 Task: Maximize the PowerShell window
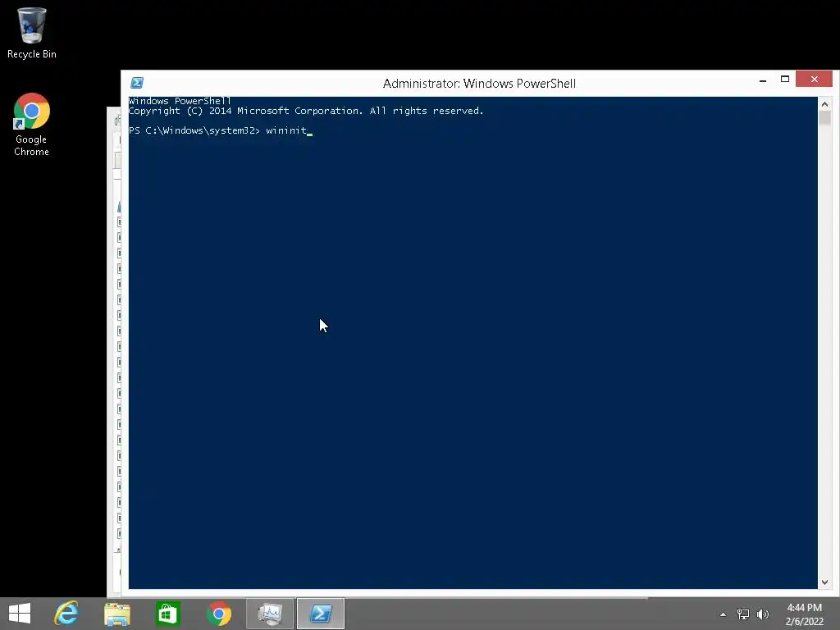pos(785,80)
